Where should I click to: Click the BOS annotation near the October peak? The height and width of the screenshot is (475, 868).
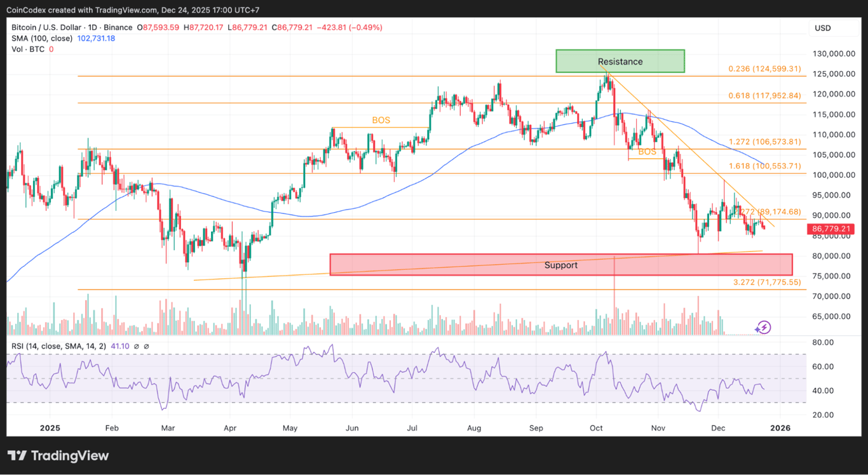(x=646, y=152)
